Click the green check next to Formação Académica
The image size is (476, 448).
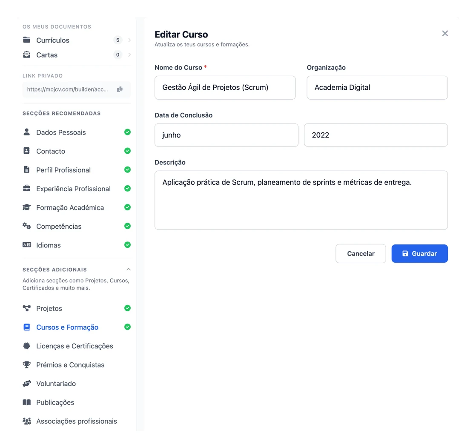pyautogui.click(x=127, y=207)
